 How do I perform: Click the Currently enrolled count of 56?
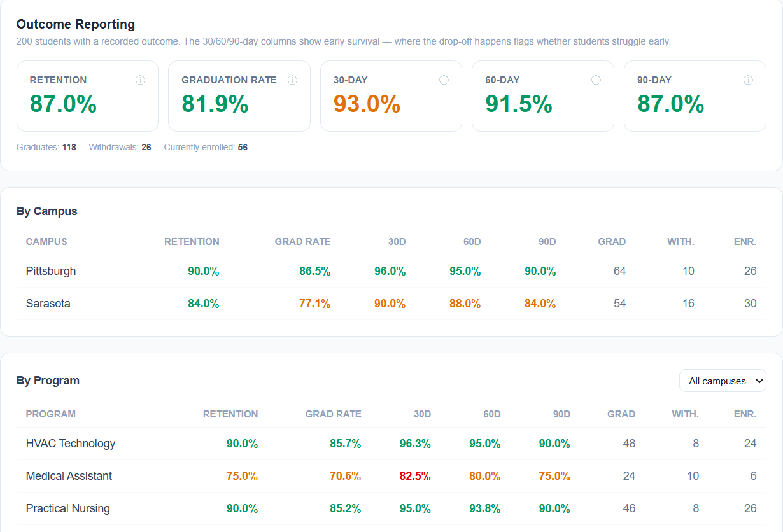pyautogui.click(x=243, y=147)
